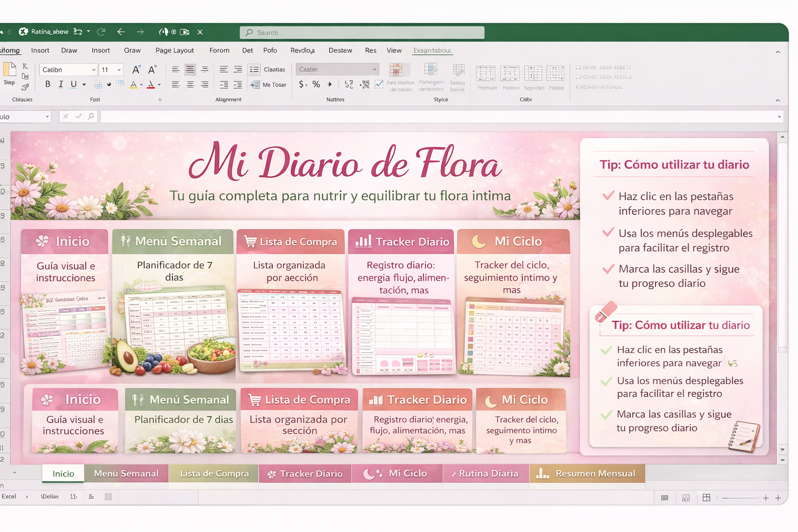Collapse the ribbon with top chevron

tap(778, 51)
